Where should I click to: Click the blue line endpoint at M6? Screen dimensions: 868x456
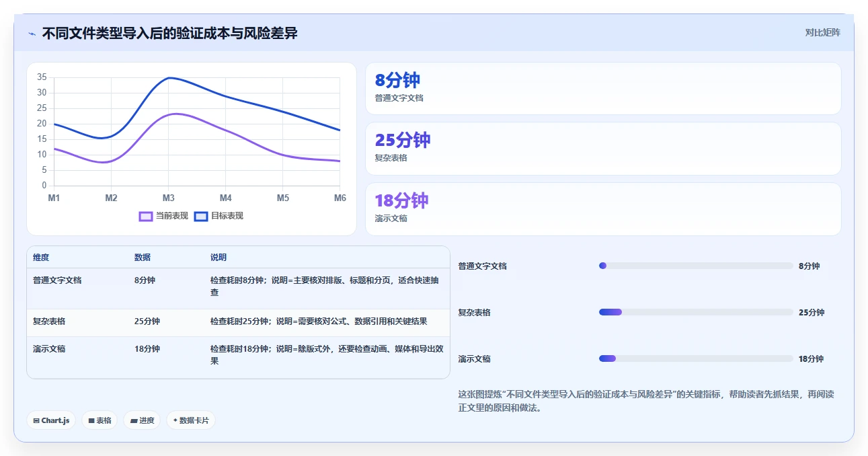coord(340,130)
